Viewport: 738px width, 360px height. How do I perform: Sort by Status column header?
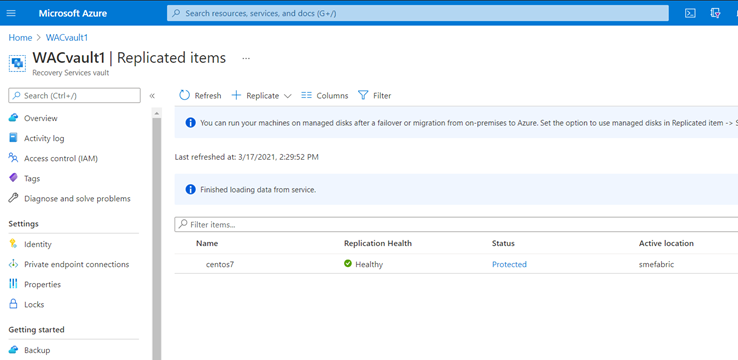click(x=503, y=243)
